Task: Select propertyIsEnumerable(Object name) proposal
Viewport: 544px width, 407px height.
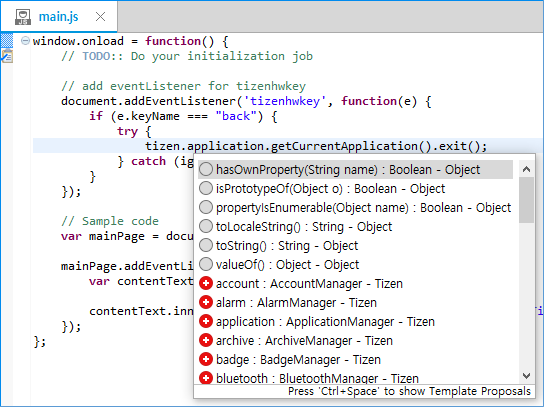Action: tap(355, 208)
